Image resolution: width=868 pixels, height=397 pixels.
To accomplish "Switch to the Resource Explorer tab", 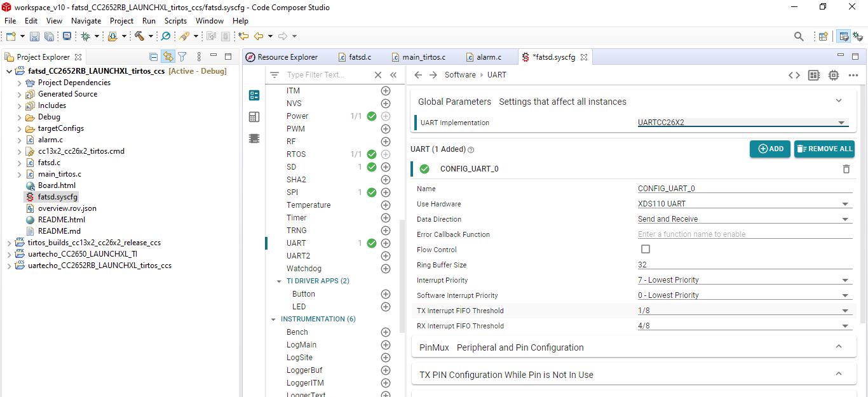I will [x=281, y=57].
